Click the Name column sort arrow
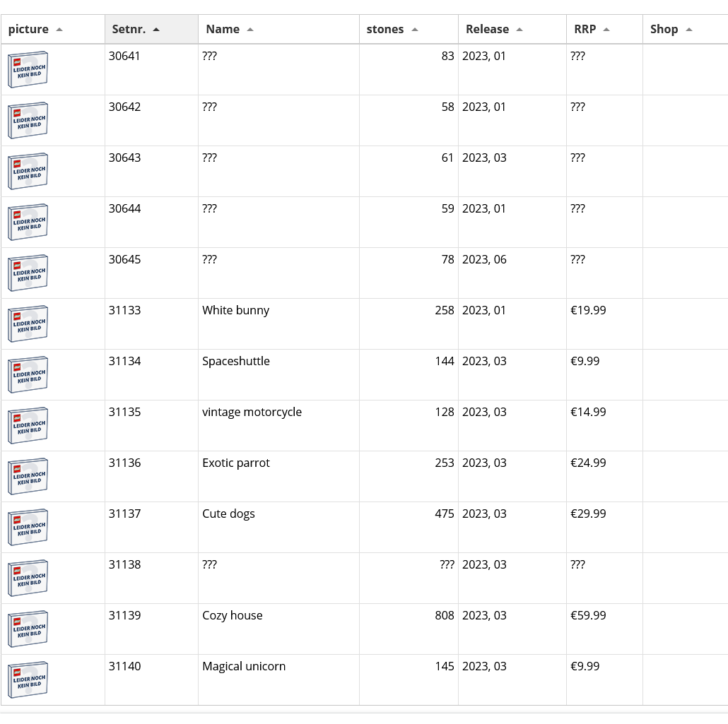Image resolution: width=728 pixels, height=724 pixels. [x=250, y=30]
